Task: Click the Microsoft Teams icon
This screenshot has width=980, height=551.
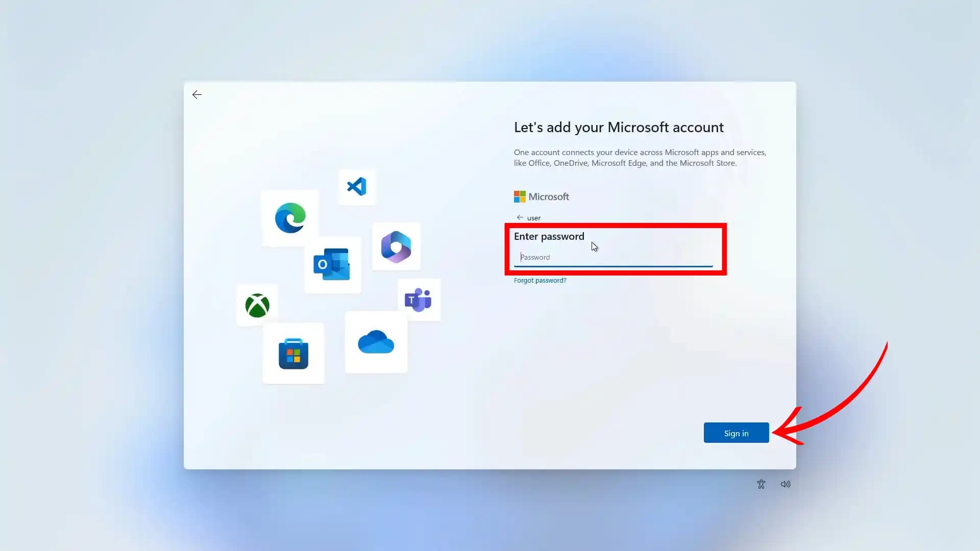Action: 419,299
